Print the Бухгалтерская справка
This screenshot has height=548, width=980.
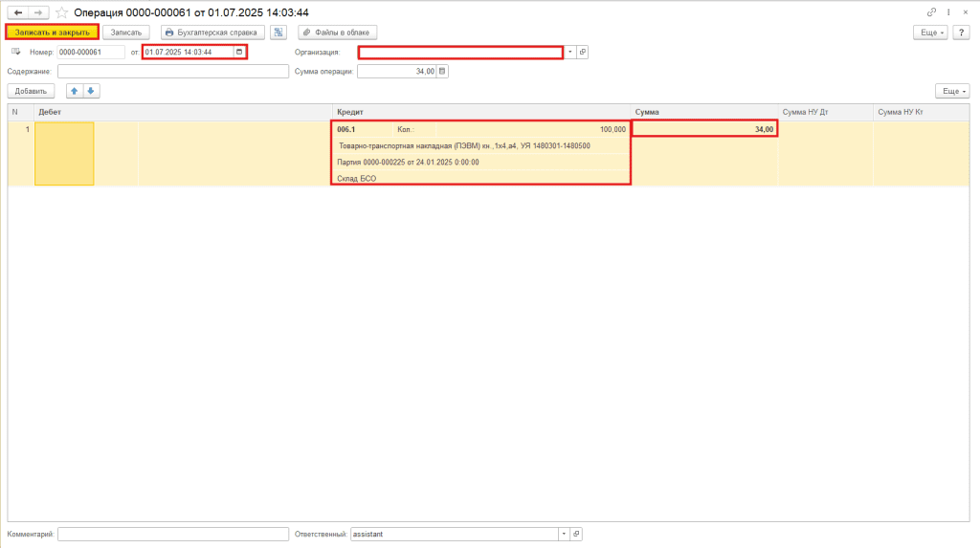[x=212, y=33]
